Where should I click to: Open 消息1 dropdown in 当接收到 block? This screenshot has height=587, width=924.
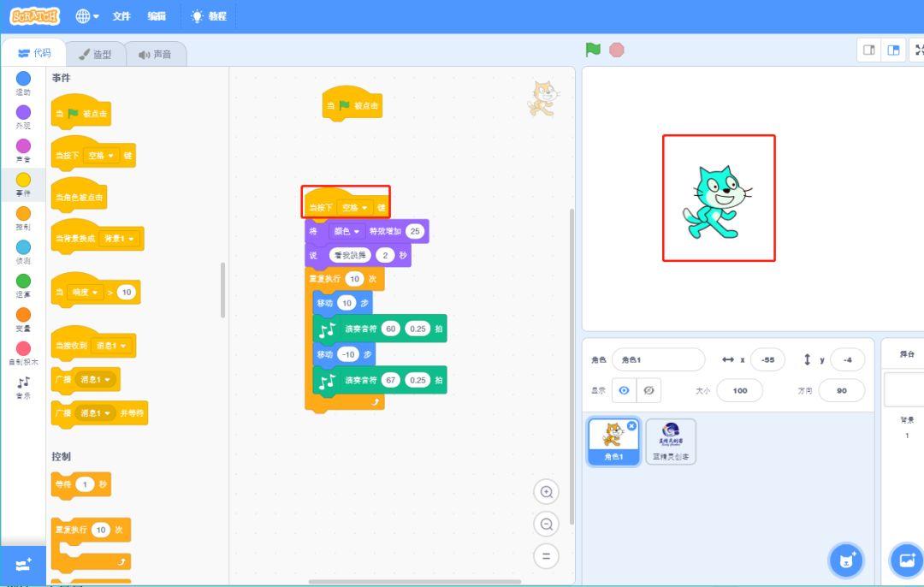click(x=110, y=346)
